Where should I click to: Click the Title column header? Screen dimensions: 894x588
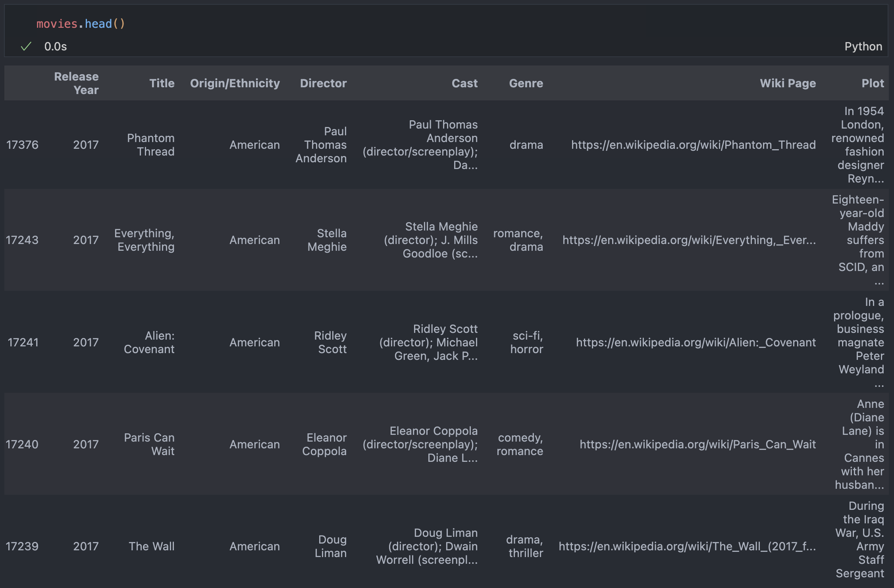[x=162, y=83]
